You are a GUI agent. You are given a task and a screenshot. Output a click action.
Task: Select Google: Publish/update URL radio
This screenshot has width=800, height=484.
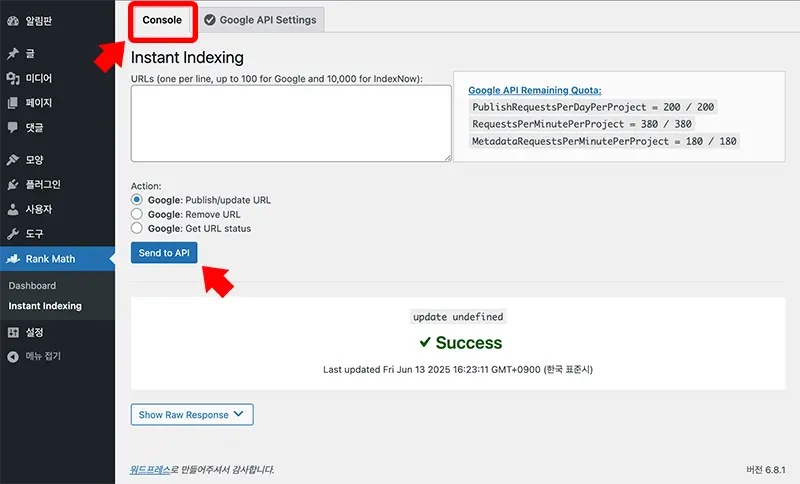coord(137,199)
